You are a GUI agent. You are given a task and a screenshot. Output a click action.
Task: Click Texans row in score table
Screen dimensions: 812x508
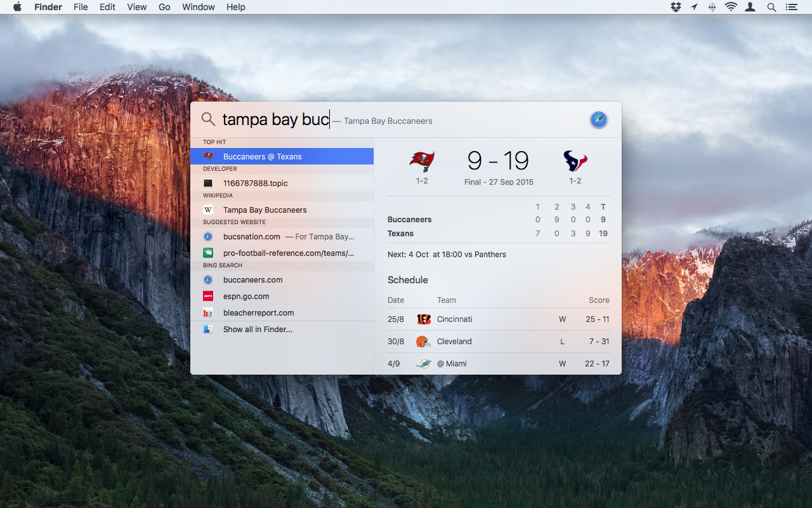point(499,234)
